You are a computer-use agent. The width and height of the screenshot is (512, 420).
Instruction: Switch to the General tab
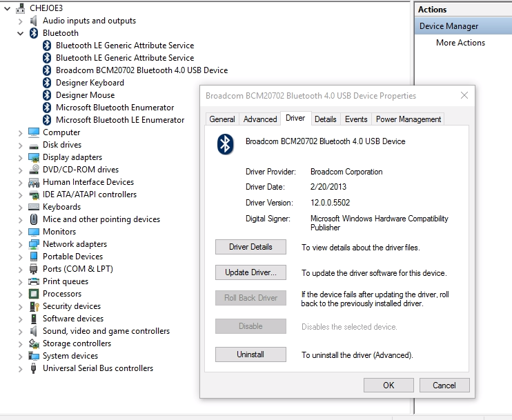pyautogui.click(x=222, y=119)
